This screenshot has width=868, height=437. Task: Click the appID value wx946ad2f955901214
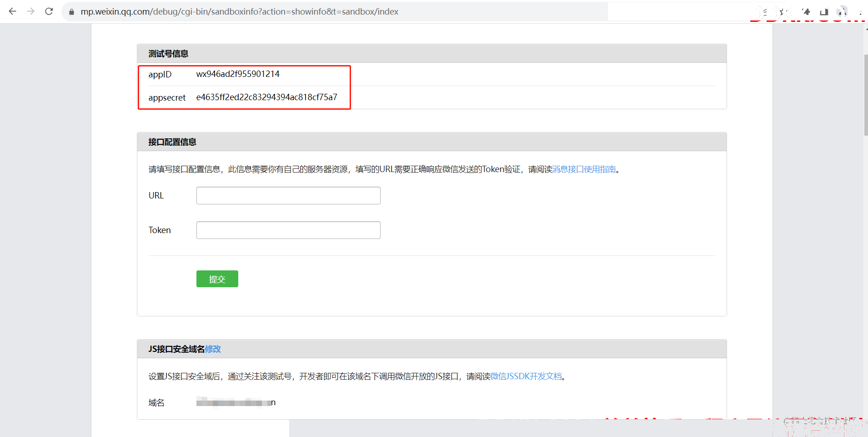pyautogui.click(x=238, y=74)
